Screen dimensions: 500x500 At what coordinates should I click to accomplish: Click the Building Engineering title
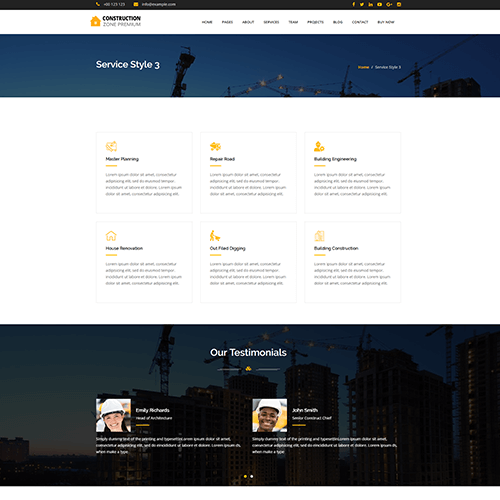pos(335,159)
